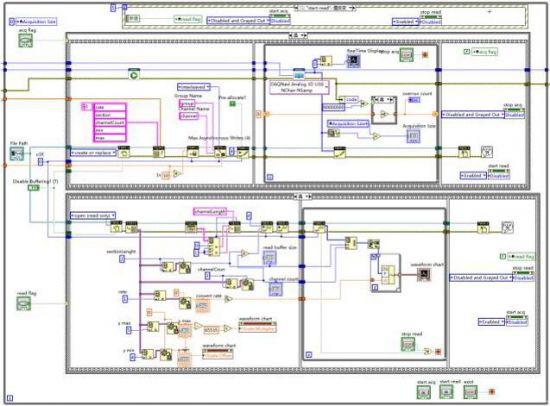
Task: Toggle the Pre-allocate? boolean constant
Action: [233, 104]
